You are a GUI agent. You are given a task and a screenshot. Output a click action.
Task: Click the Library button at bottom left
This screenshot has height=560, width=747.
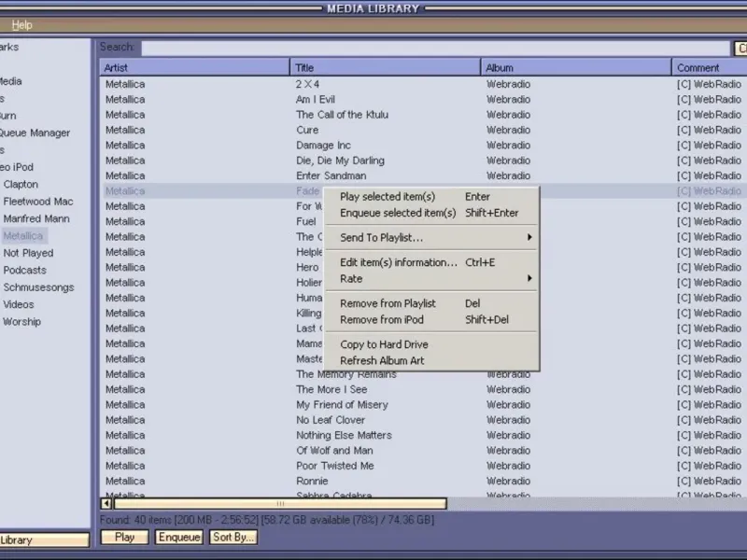(44, 539)
